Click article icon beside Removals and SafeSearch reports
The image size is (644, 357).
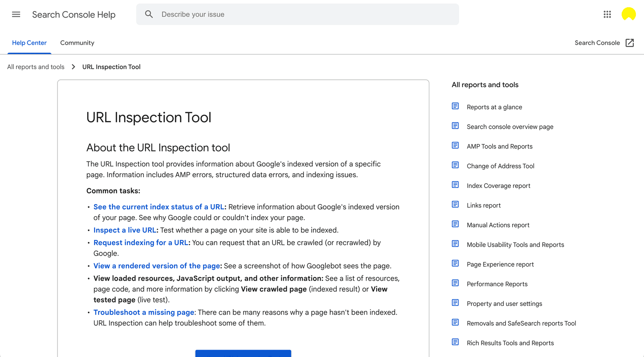click(455, 322)
